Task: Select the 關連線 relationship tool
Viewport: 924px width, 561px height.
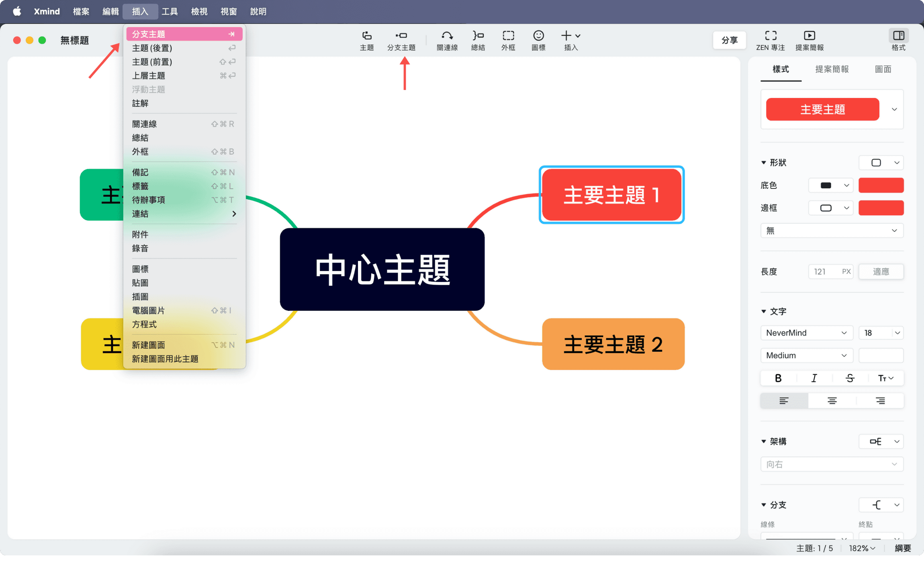Action: point(446,40)
